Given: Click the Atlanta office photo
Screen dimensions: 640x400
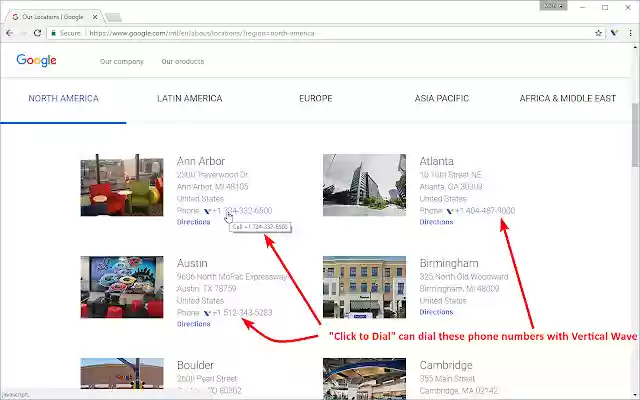Looking at the screenshot, I should click(364, 185).
